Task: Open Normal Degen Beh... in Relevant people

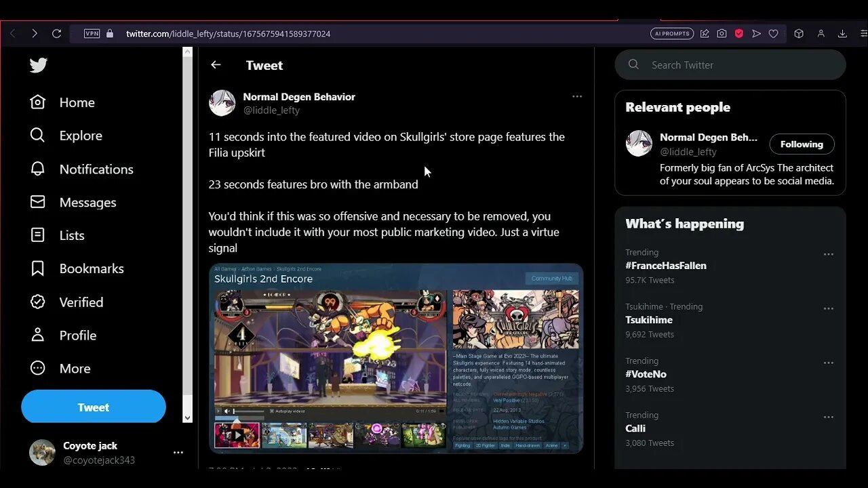Action: pyautogui.click(x=709, y=138)
